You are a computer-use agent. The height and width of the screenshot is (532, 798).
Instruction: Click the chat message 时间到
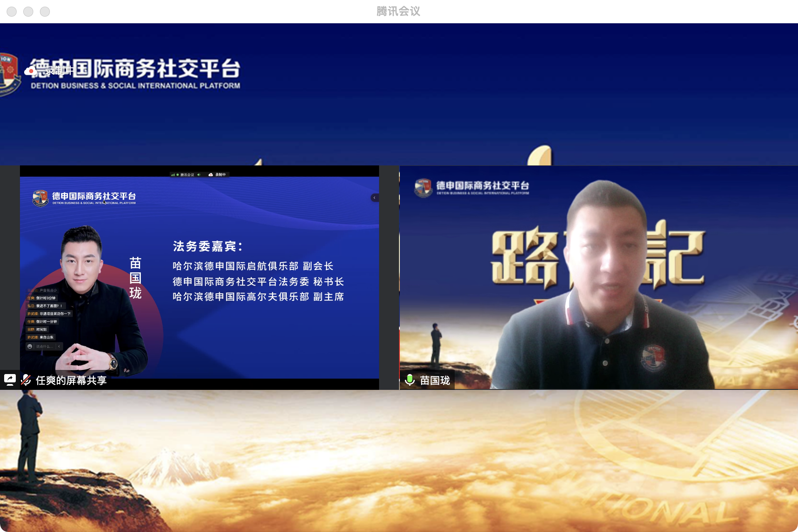click(x=37, y=330)
